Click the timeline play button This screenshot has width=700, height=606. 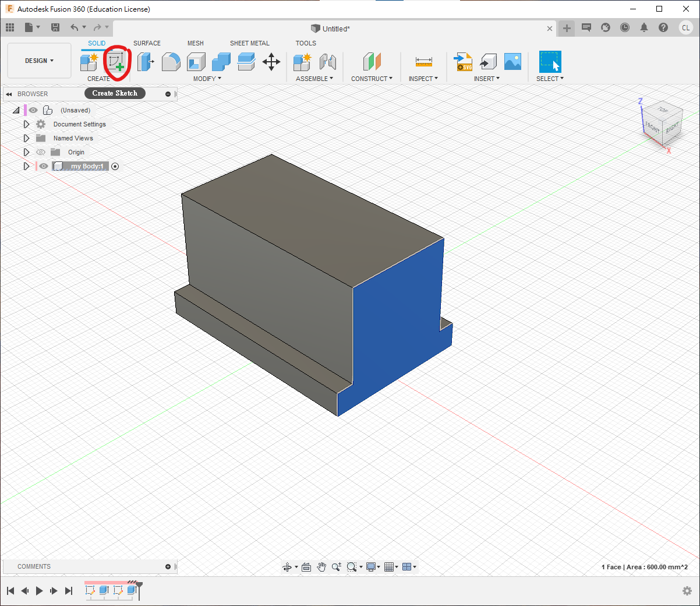point(39,591)
